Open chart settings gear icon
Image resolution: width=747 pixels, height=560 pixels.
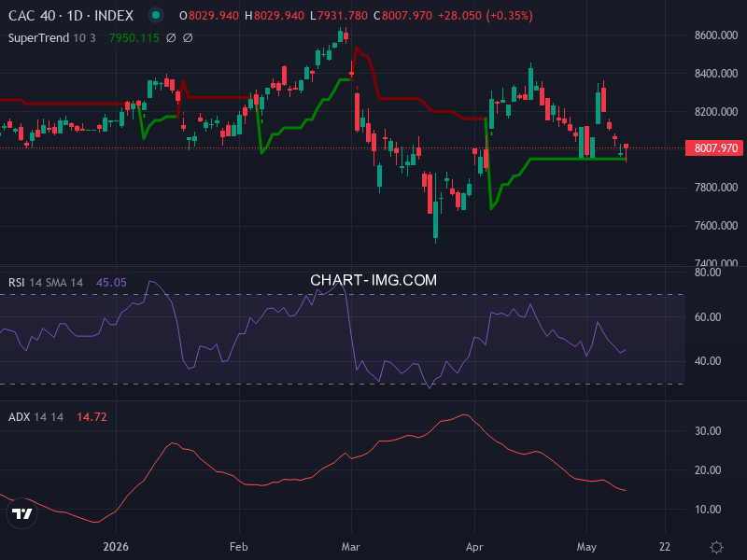pyautogui.click(x=716, y=547)
